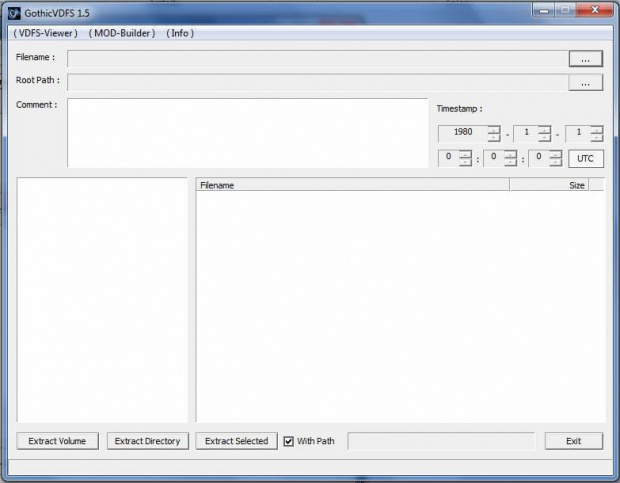Click the GothicVDFS title bar icon
Image resolution: width=620 pixels, height=483 pixels.
click(x=14, y=13)
